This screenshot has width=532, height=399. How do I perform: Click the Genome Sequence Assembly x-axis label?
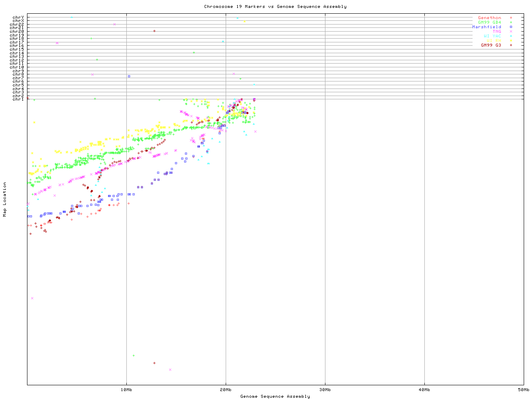pyautogui.click(x=275, y=397)
